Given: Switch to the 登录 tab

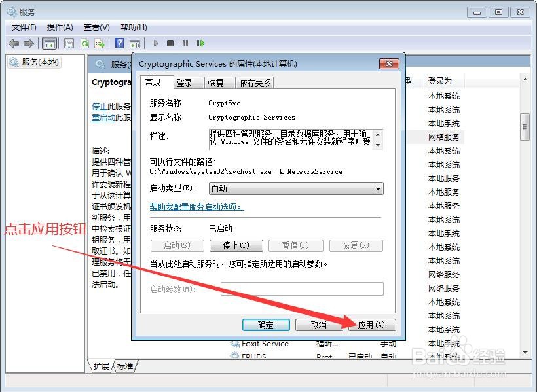Looking at the screenshot, I should [x=184, y=82].
